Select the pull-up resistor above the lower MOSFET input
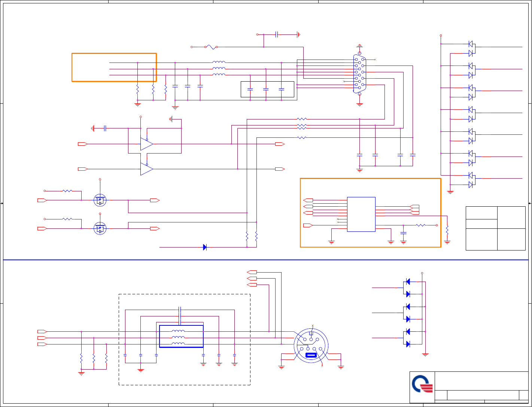 point(67,219)
